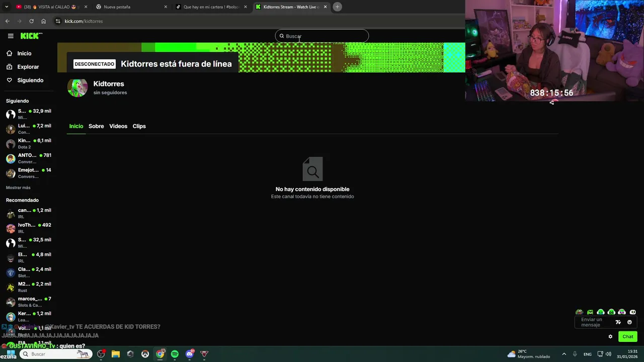Open the clock showing 15:31
The image size is (644, 362).
pyautogui.click(x=627, y=354)
